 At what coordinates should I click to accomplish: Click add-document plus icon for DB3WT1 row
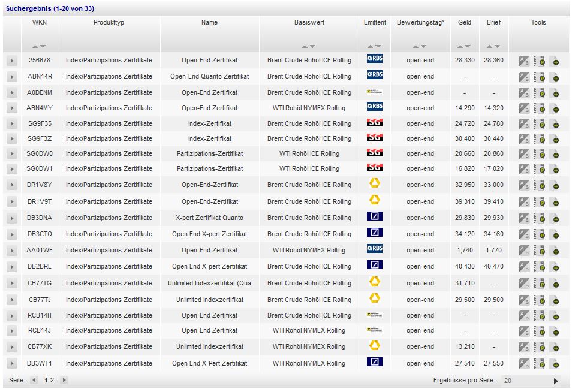[554, 364]
